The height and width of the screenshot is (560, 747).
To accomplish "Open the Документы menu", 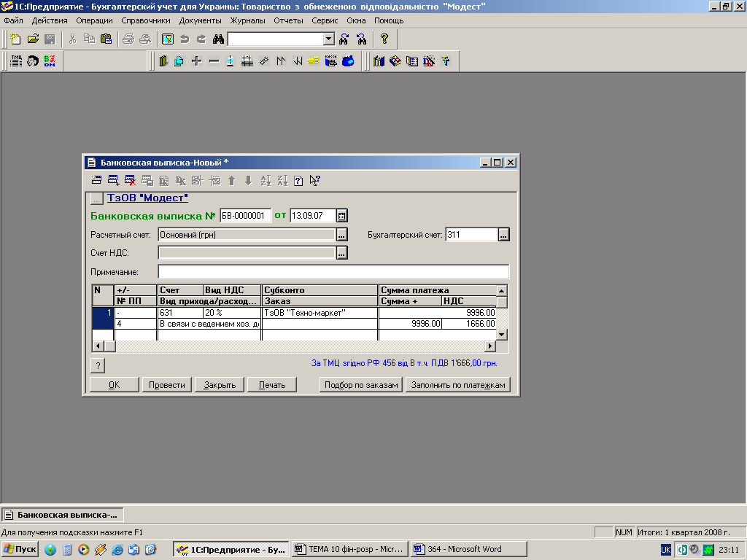I will pyautogui.click(x=200, y=20).
